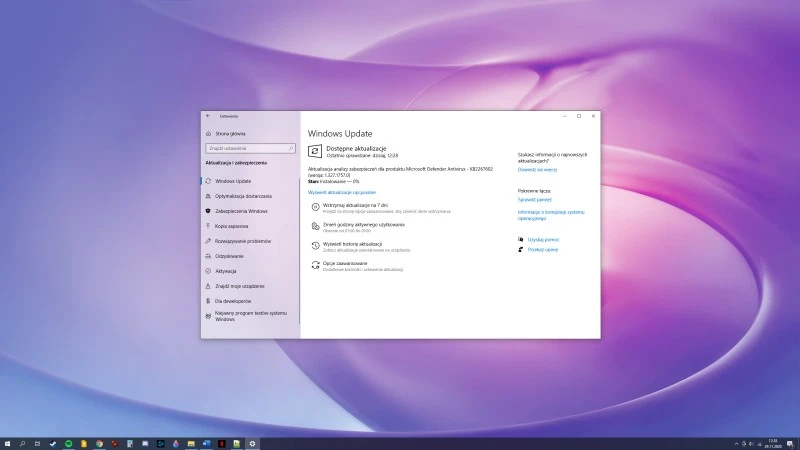Click the Sprawdź pamięć link

pyautogui.click(x=535, y=200)
